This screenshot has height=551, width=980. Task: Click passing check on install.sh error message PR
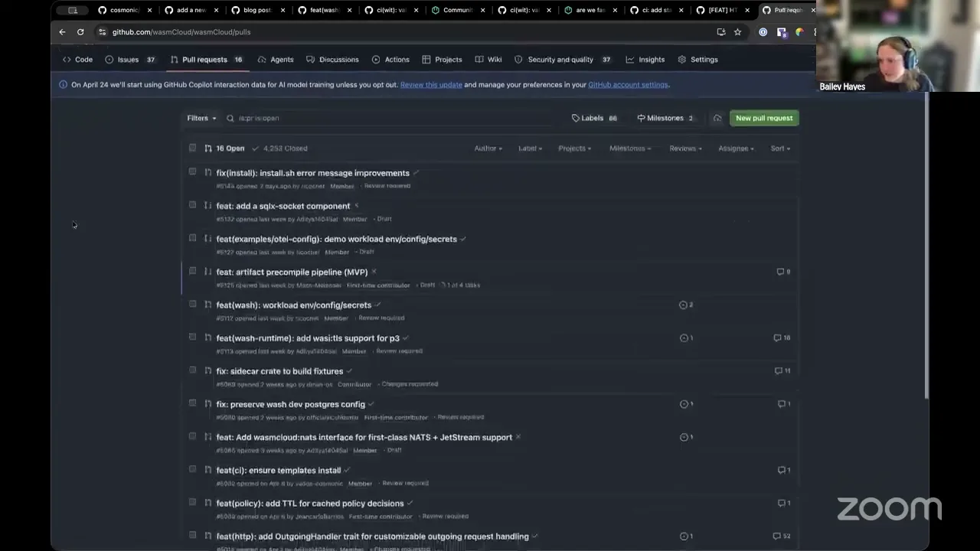pos(416,173)
